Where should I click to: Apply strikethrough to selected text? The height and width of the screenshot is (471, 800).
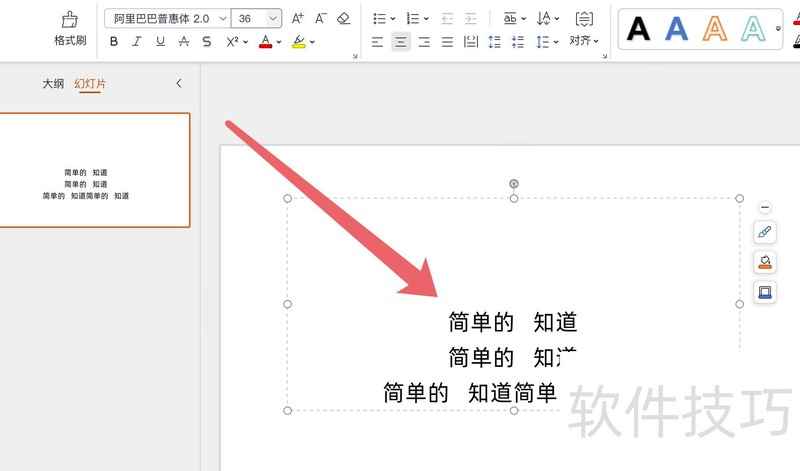pos(183,41)
